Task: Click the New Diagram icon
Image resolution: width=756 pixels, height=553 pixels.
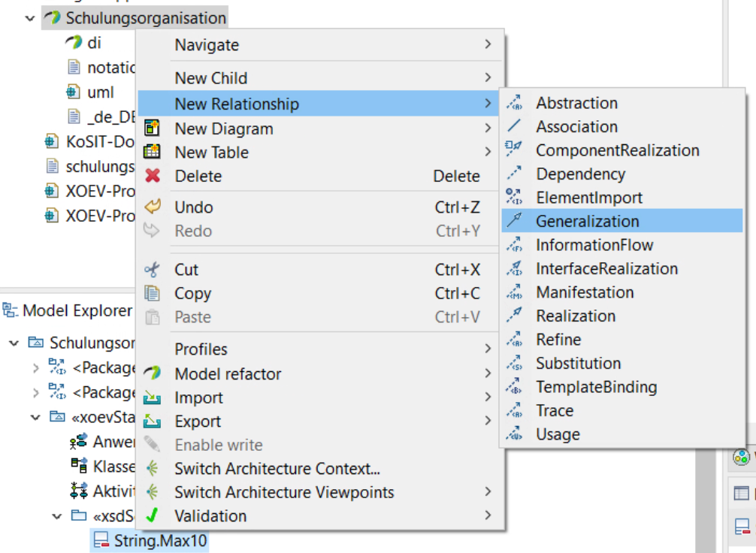Action: [x=152, y=128]
